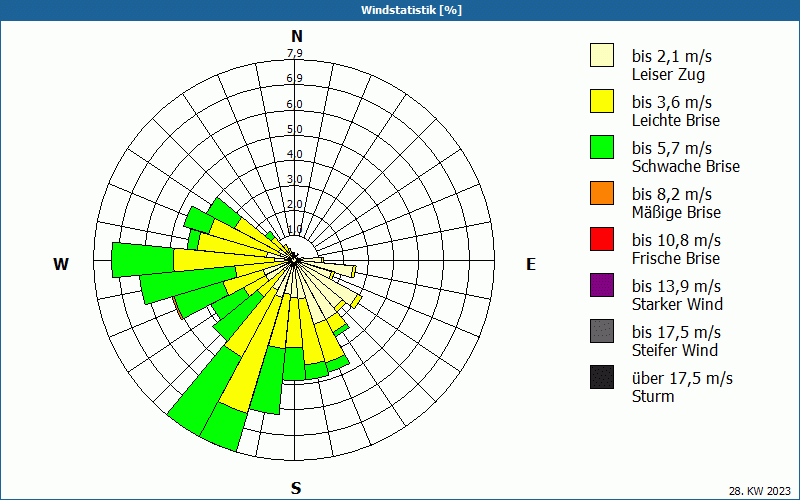
Task: Pick the orange 'Mäßige Brise' swatch
Action: (601, 193)
